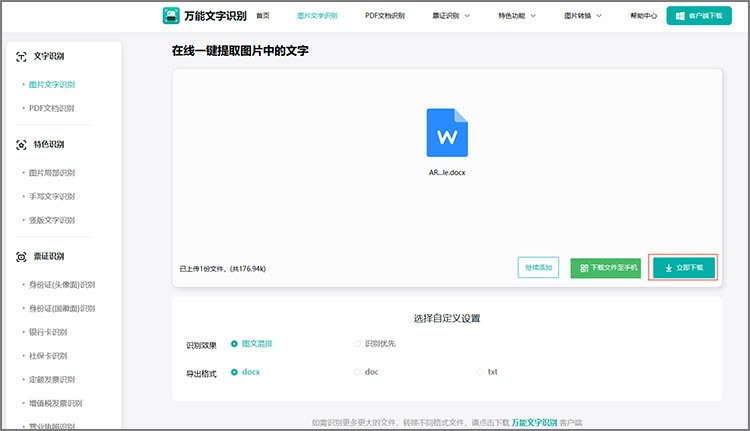This screenshot has height=431, width=750.
Task: Open 手写文字识别 in the sidebar
Action: click(x=52, y=196)
